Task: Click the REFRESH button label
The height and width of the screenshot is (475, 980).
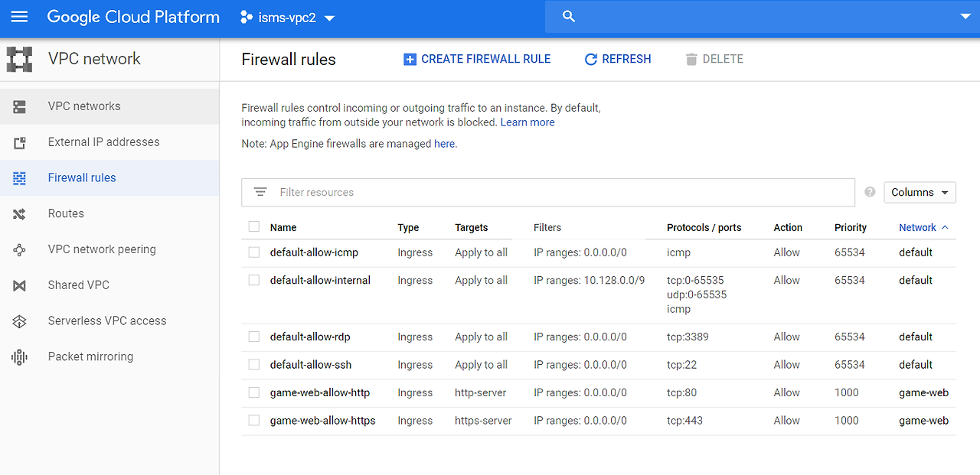Action: coord(626,59)
